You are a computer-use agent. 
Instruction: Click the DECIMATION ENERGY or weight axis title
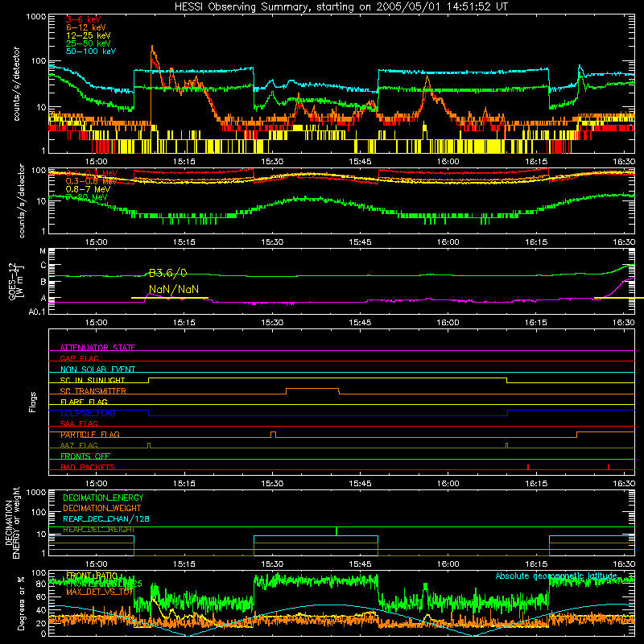(x=12, y=523)
